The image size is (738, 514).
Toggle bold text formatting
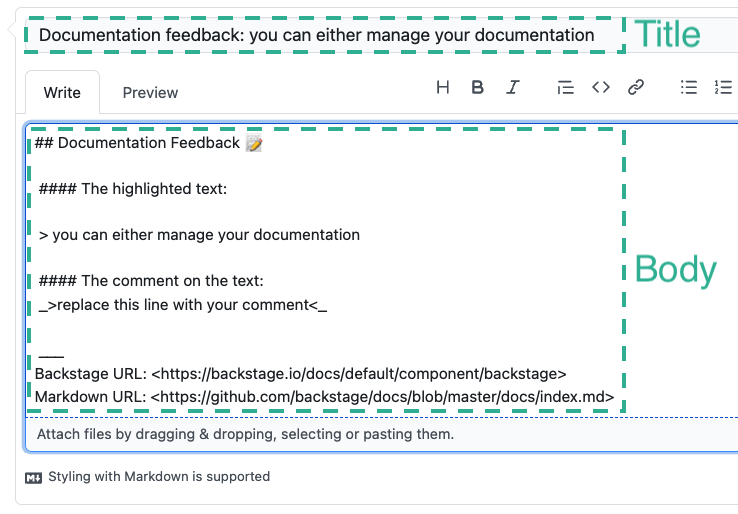[x=478, y=87]
